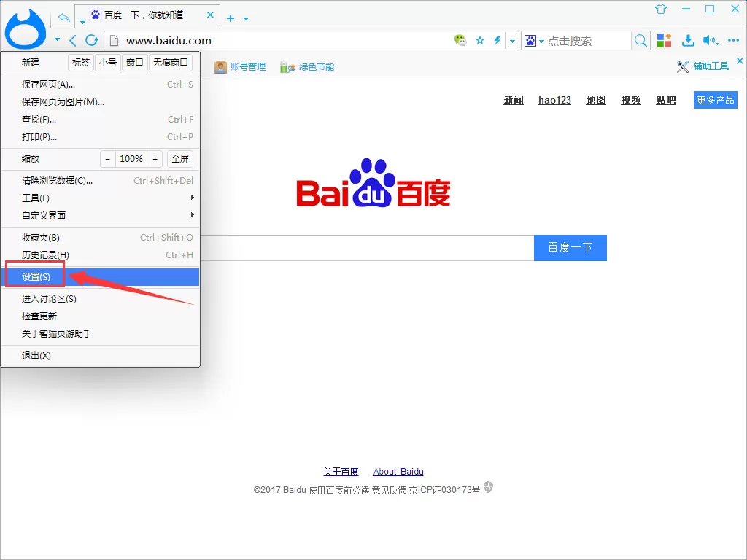Select 清除浏览数据(C)... menu item
This screenshot has height=560, width=747.
click(100, 181)
